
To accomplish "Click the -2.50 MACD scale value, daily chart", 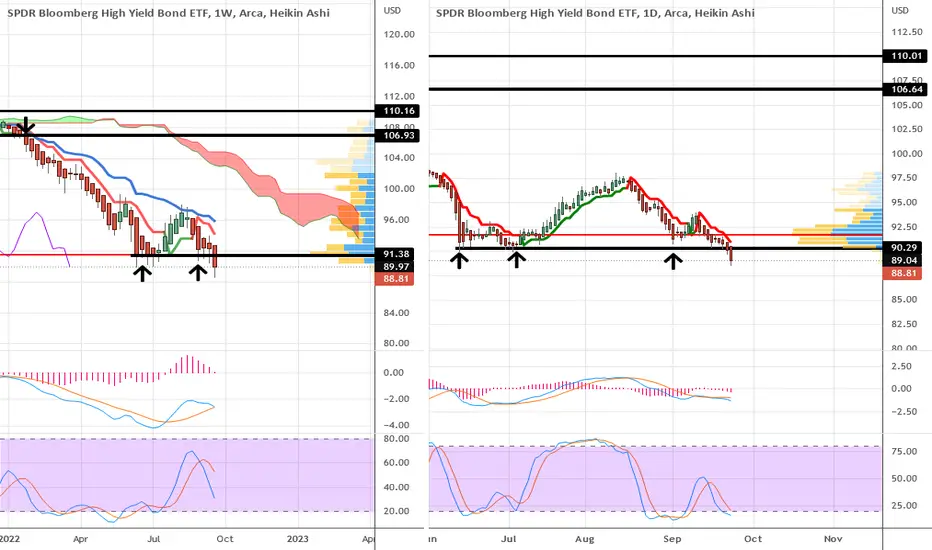I will (x=905, y=411).
